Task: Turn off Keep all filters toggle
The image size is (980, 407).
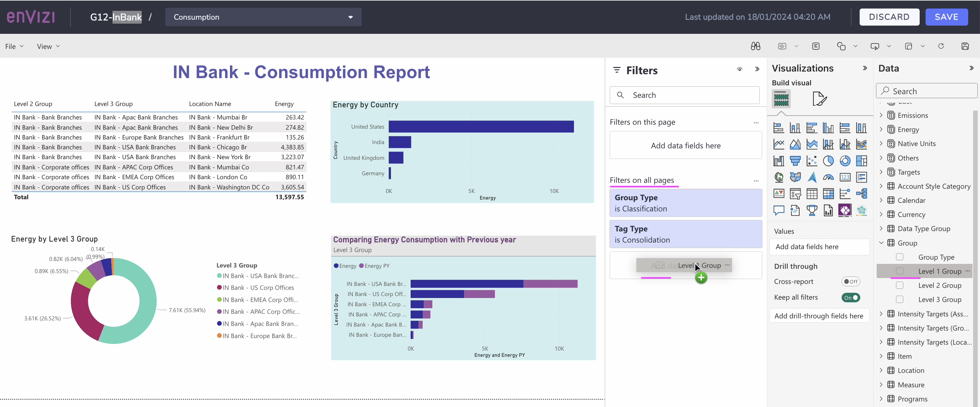Action: 851,298
